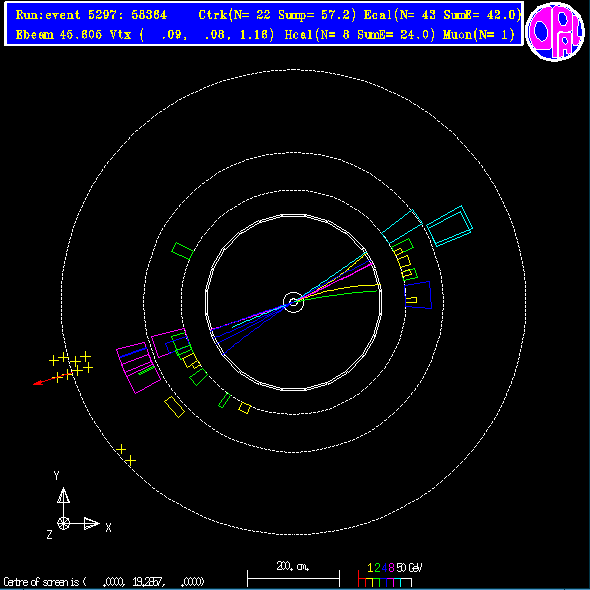Select the yellow block below magenta cluster
The image size is (590, 590).
click(175, 407)
